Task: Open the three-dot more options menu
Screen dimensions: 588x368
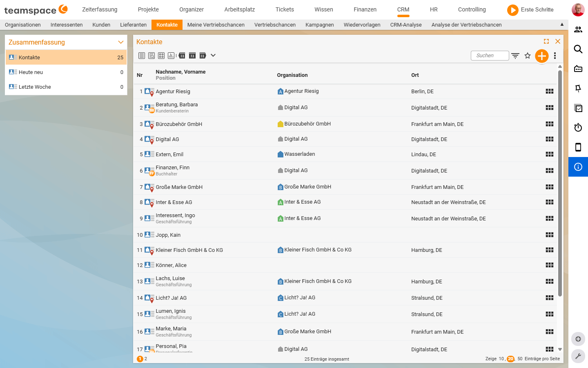Action: point(555,56)
